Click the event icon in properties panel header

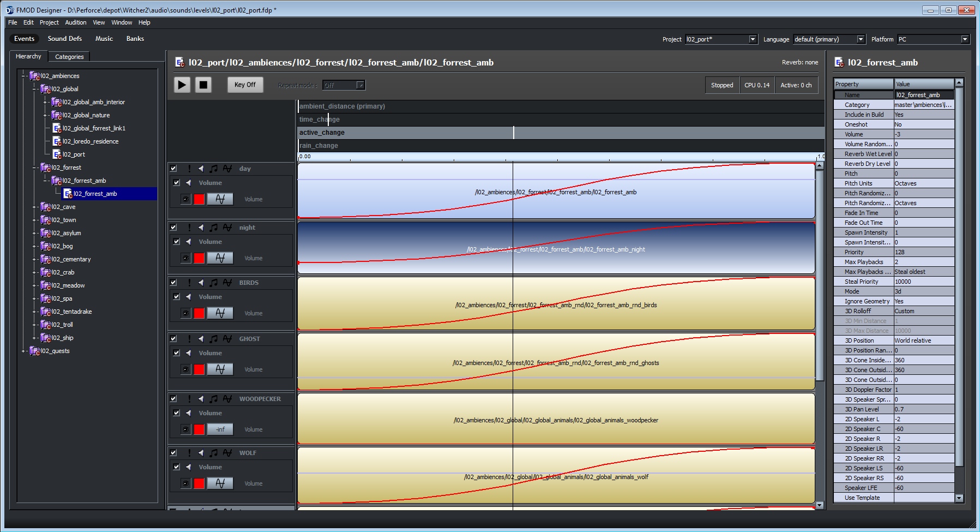click(x=839, y=62)
